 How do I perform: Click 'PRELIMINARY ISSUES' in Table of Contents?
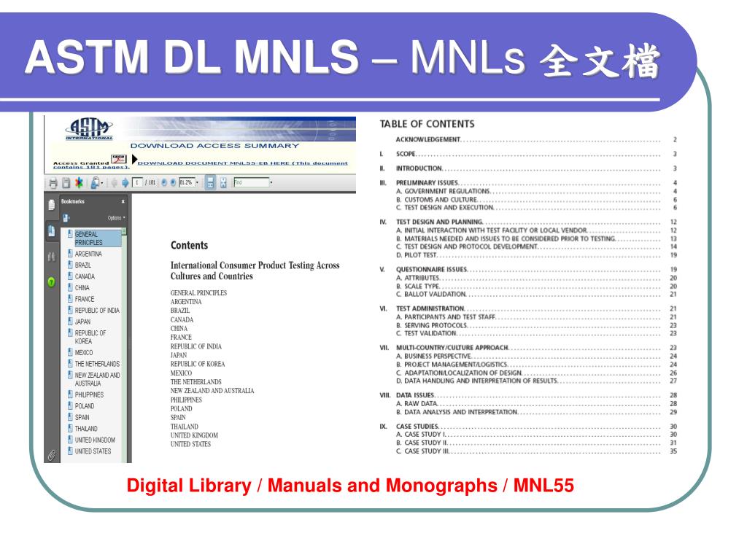pos(427,183)
